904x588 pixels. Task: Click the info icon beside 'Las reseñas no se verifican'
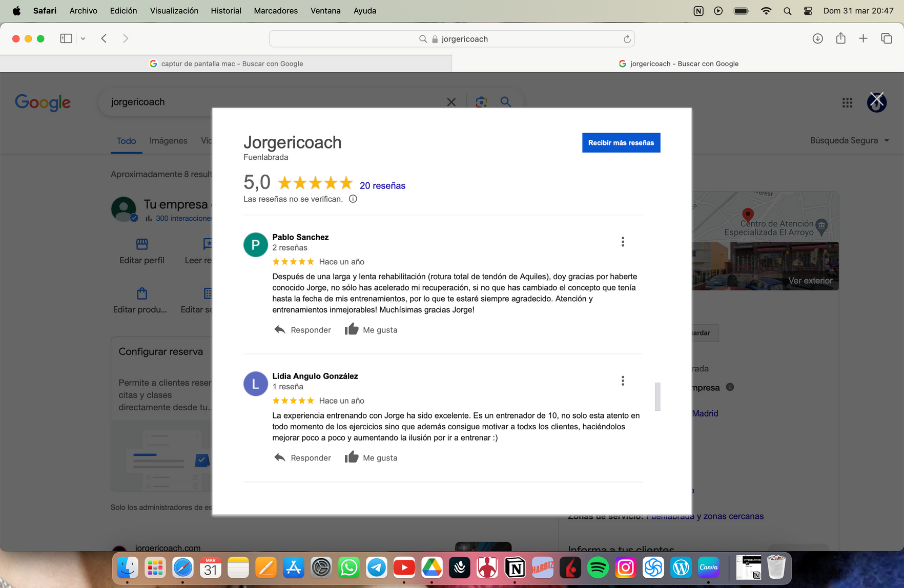click(x=353, y=199)
